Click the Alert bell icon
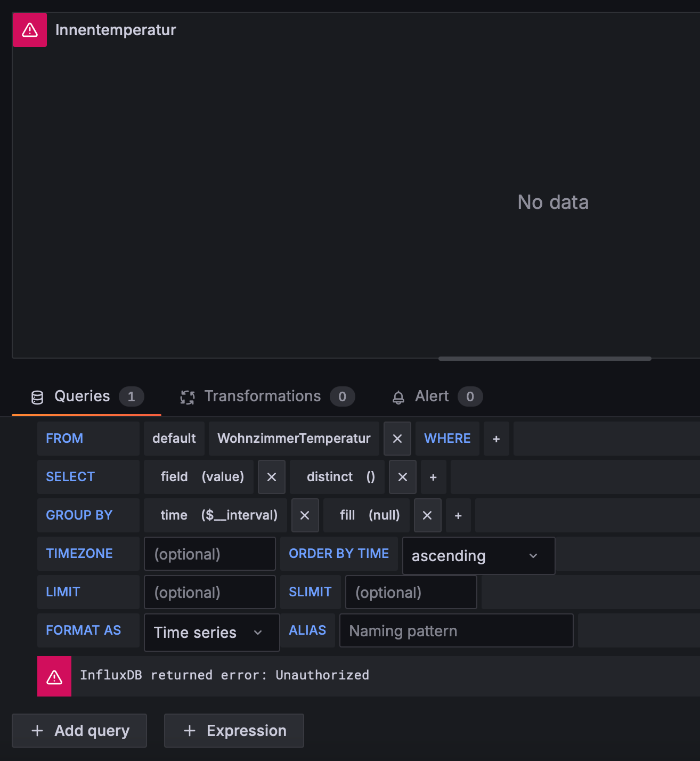 coord(398,397)
